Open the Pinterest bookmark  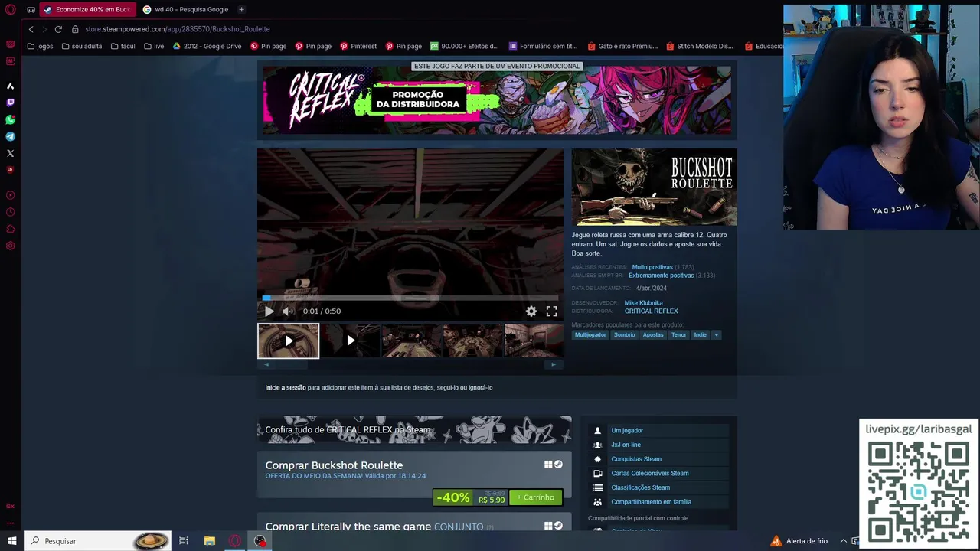[358, 46]
